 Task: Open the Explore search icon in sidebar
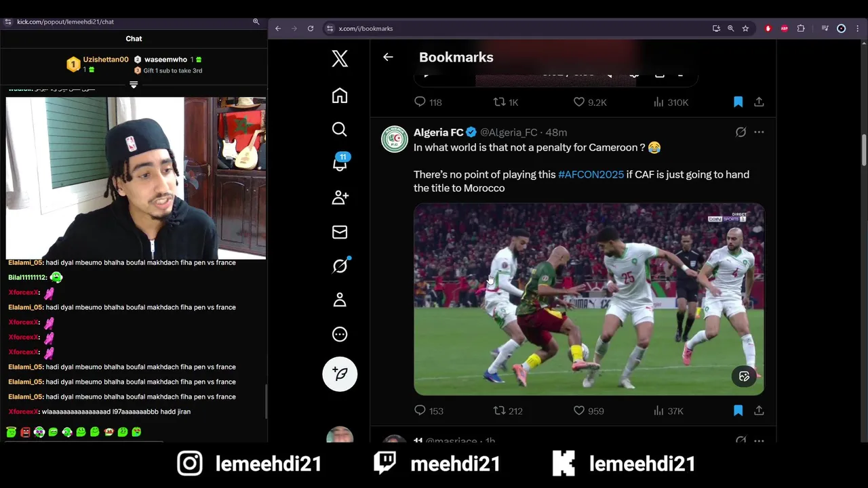click(x=340, y=129)
